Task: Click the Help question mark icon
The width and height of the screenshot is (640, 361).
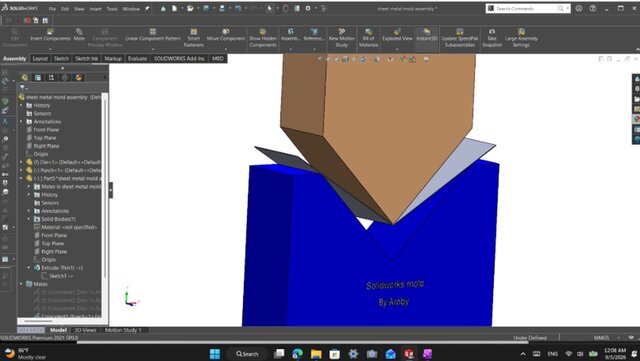Action: (593, 8)
